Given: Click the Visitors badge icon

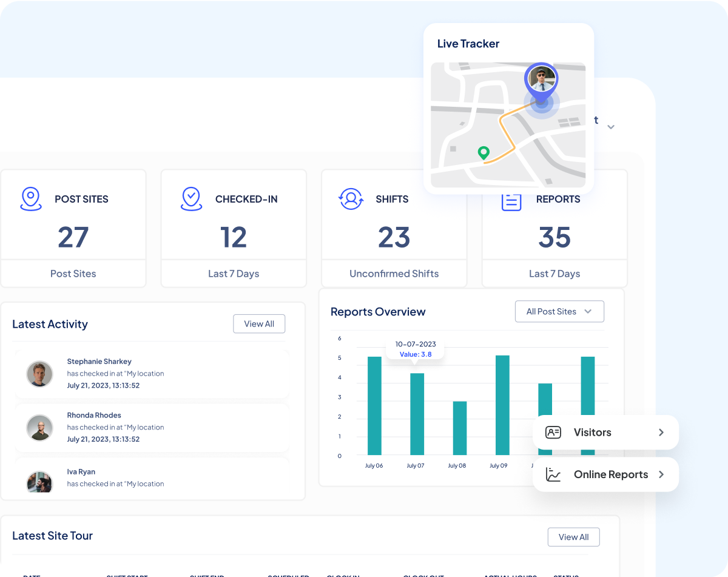Looking at the screenshot, I should pos(553,432).
